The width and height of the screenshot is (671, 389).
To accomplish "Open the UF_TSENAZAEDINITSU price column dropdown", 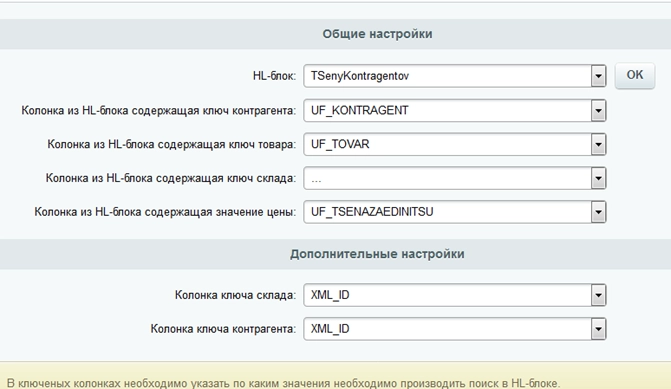I will point(454,212).
